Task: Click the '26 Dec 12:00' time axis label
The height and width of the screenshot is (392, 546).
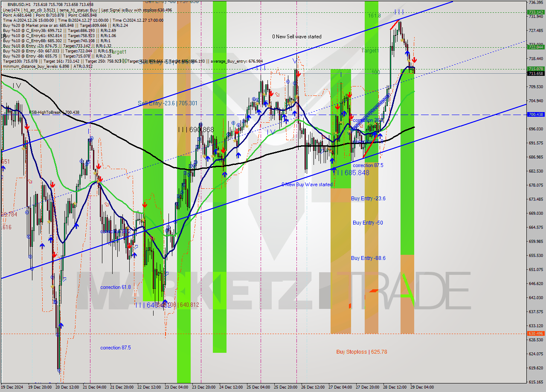Action: 313,387
